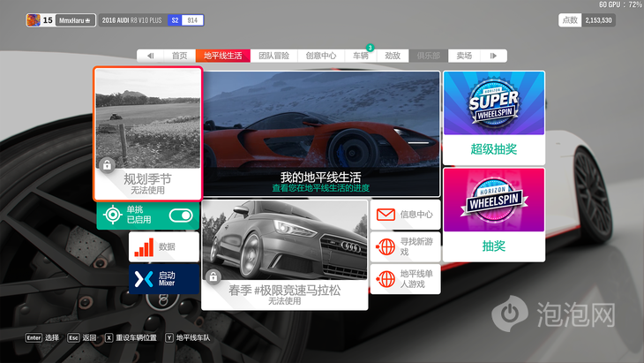Select the 地平线生活 tab
The height and width of the screenshot is (363, 644).
click(223, 56)
